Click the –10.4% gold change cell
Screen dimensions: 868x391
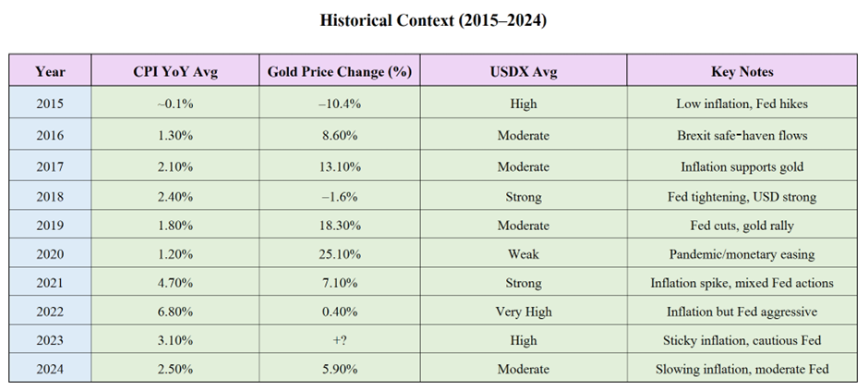tap(340, 103)
